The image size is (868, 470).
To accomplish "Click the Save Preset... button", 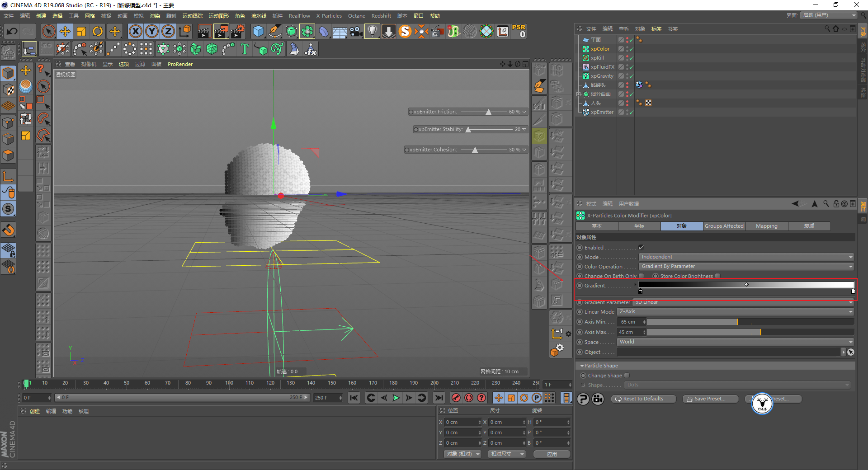I will (x=710, y=399).
